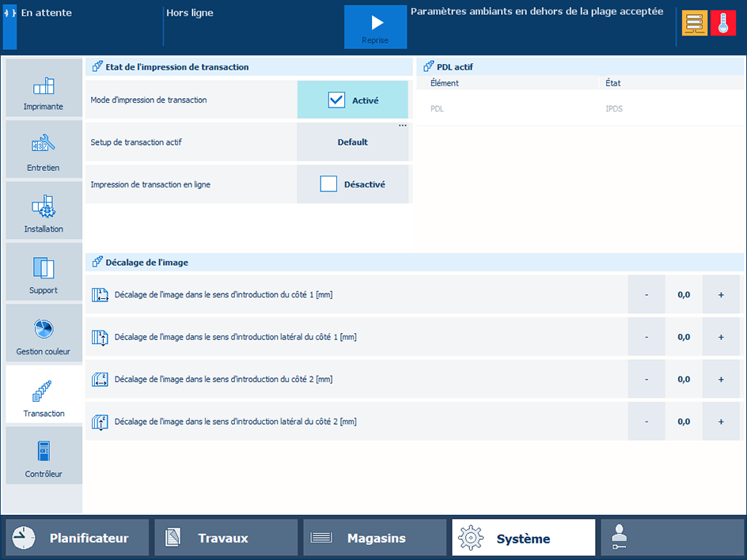747x560 pixels.
Task: Open the Entretien maintenance section
Action: [44, 150]
